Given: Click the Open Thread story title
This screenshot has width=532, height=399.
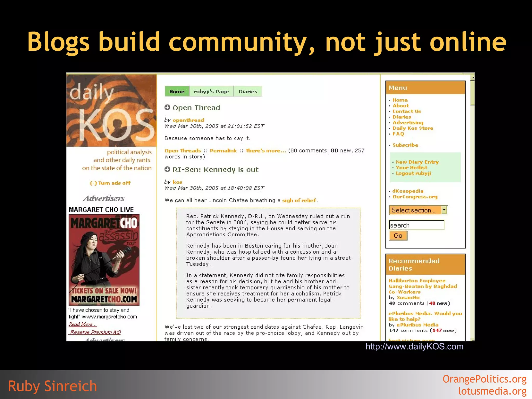Looking at the screenshot, I should [196, 108].
